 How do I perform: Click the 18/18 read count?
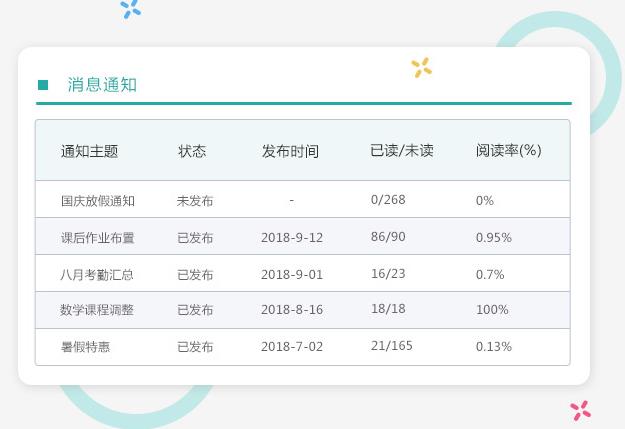[388, 309]
